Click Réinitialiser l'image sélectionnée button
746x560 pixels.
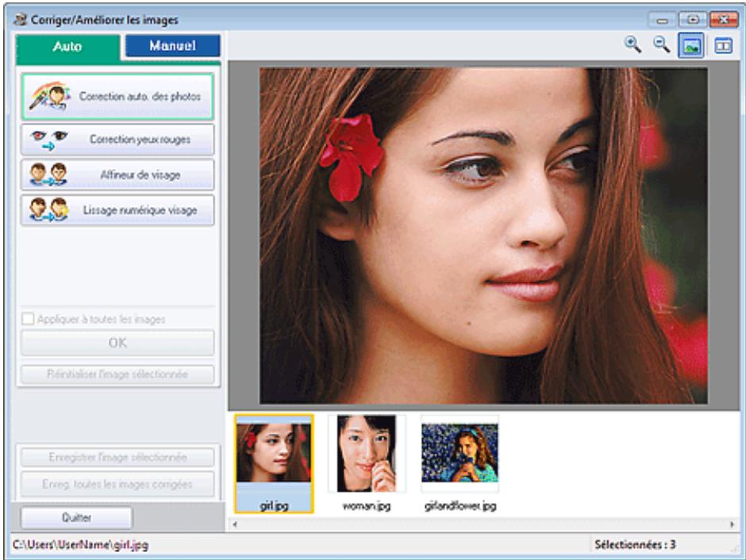(x=117, y=374)
